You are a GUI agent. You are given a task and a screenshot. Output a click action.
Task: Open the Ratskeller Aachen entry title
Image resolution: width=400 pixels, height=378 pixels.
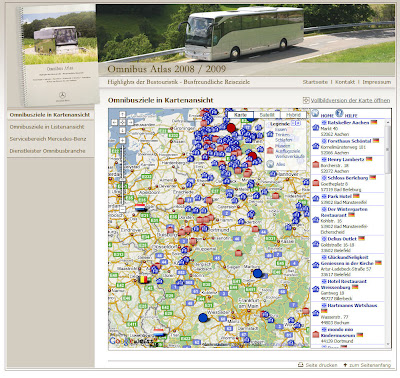pyautogui.click(x=348, y=123)
